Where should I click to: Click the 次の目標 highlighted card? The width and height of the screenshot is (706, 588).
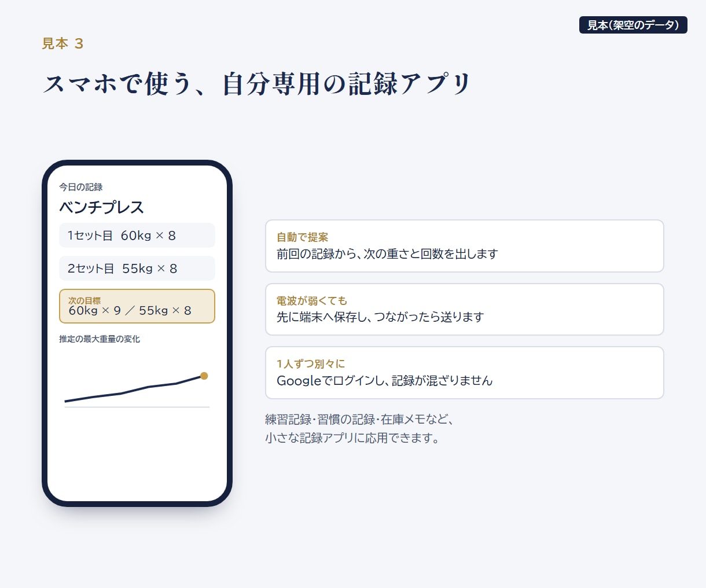(137, 306)
